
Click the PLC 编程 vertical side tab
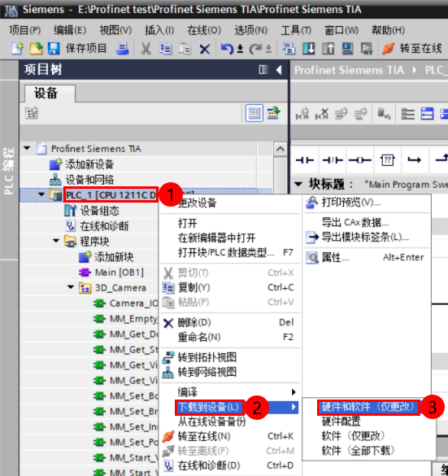[x=9, y=170]
